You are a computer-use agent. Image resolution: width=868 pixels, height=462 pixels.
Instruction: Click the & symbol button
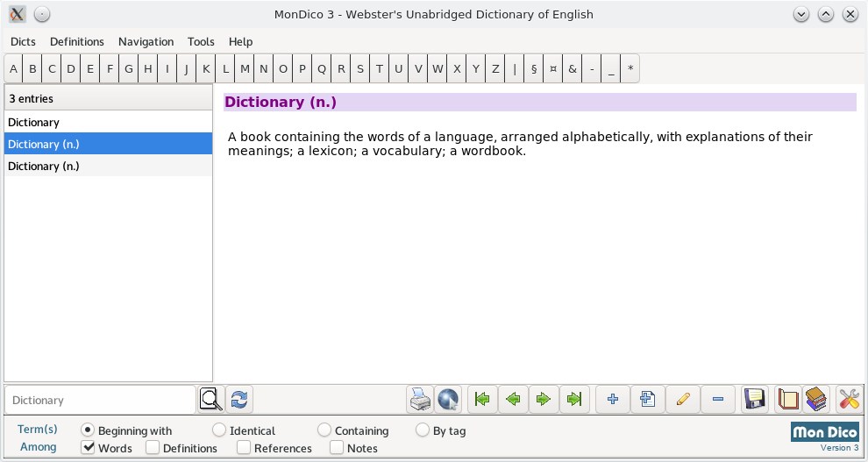[573, 68]
